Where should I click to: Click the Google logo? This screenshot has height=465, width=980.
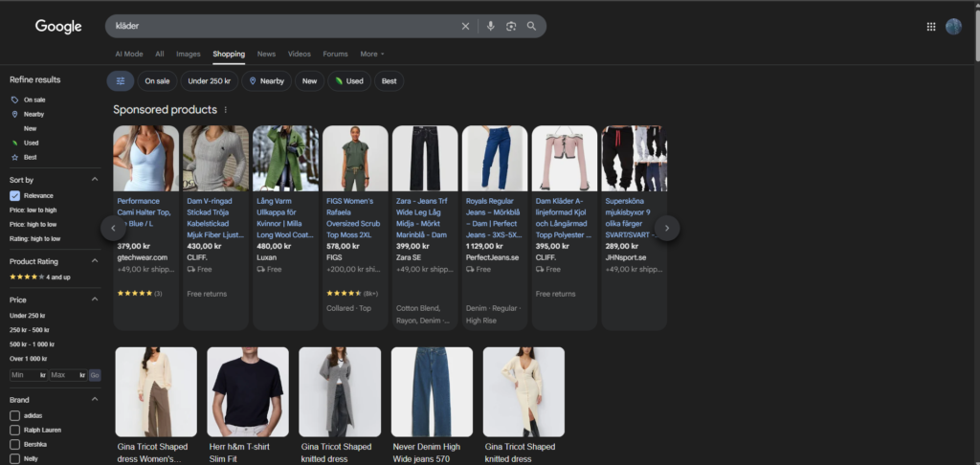pos(58,26)
